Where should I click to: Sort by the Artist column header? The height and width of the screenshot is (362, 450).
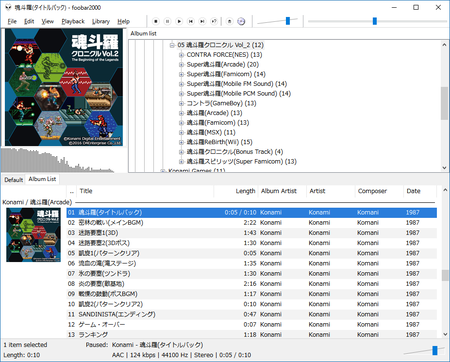[331, 191]
